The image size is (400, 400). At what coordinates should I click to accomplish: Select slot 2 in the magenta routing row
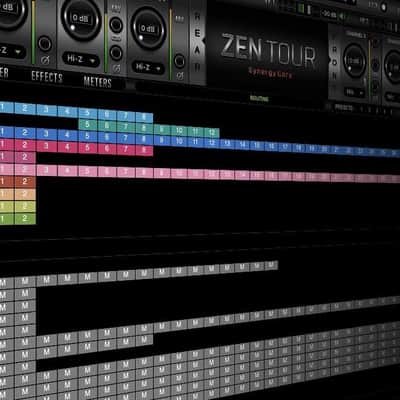pos(25,157)
